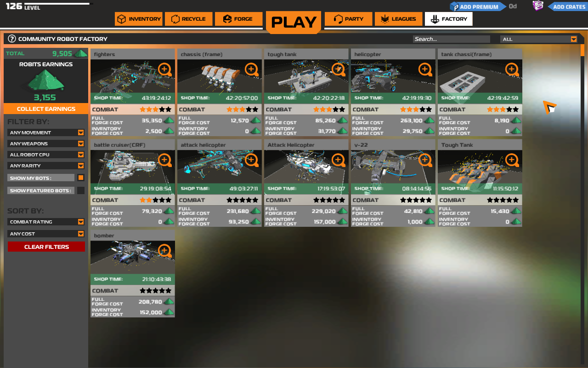This screenshot has width=588, height=368.
Task: Click Tough Tank full forge cost 15,430
Action: pyautogui.click(x=500, y=212)
